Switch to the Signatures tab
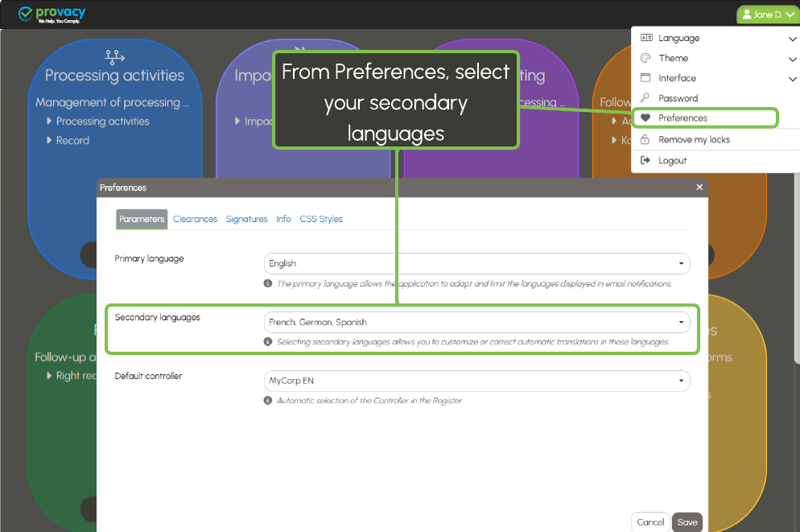The height and width of the screenshot is (532, 800). (x=246, y=219)
